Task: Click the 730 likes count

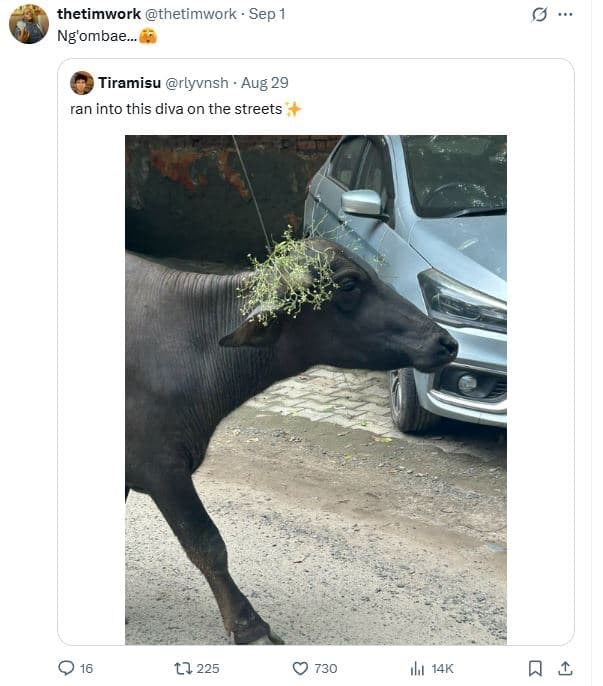Action: [326, 668]
